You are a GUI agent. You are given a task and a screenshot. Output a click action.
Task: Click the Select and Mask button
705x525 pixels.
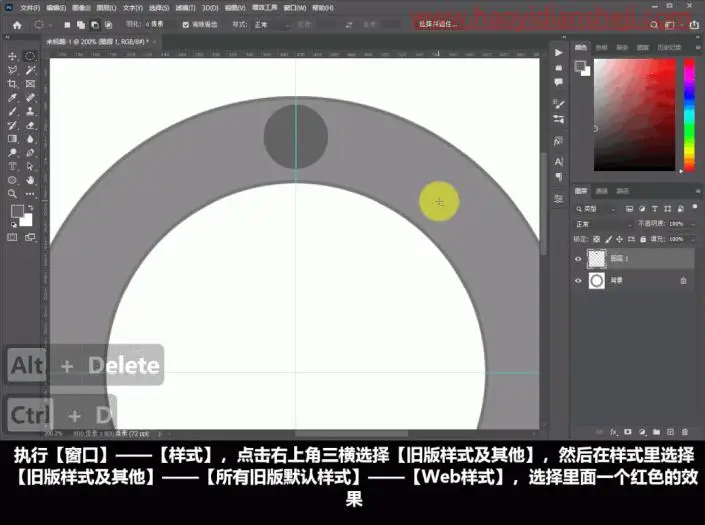click(438, 25)
